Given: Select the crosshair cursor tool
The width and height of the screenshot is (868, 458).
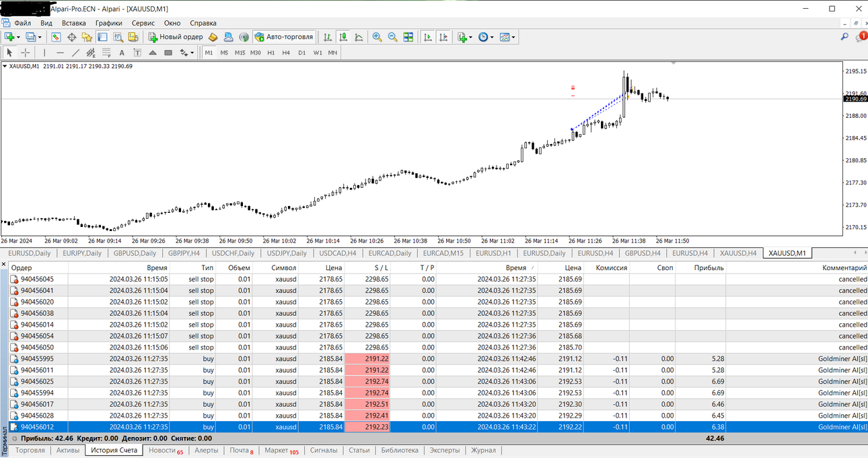Looking at the screenshot, I should point(25,53).
